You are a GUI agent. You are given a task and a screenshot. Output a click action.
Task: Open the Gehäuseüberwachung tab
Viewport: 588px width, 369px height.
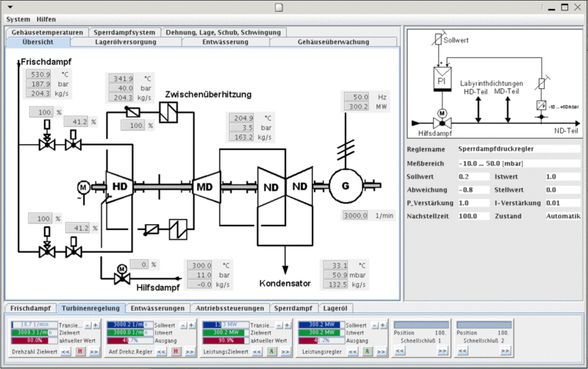334,42
